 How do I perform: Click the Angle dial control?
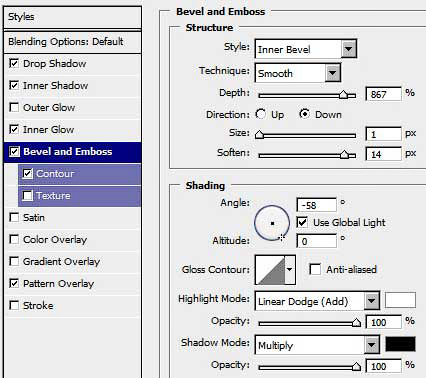272,223
